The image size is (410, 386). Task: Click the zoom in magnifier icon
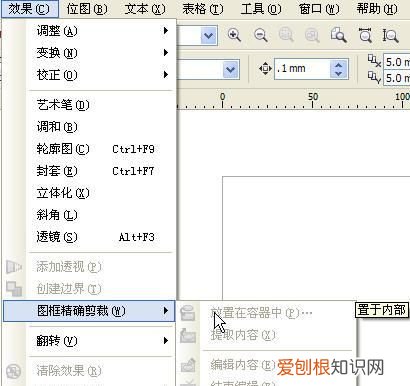pyautogui.click(x=234, y=35)
